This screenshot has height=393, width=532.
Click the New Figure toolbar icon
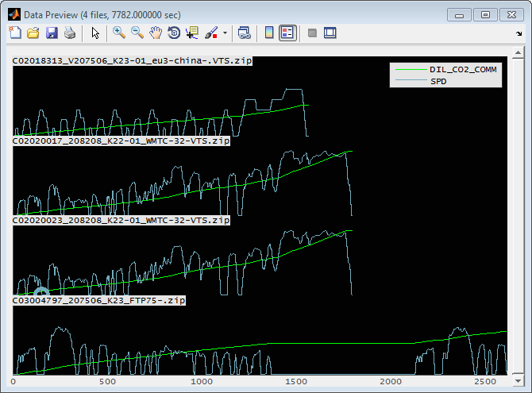click(15, 33)
